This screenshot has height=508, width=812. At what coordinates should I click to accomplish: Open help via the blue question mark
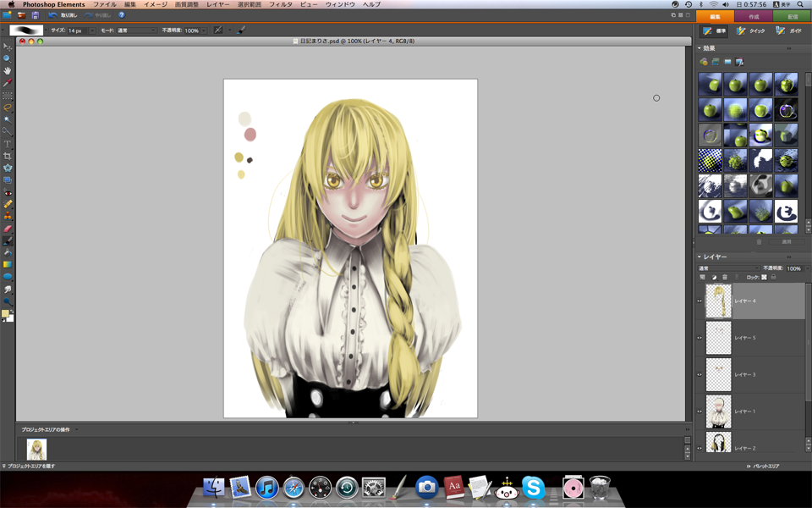[x=122, y=15]
